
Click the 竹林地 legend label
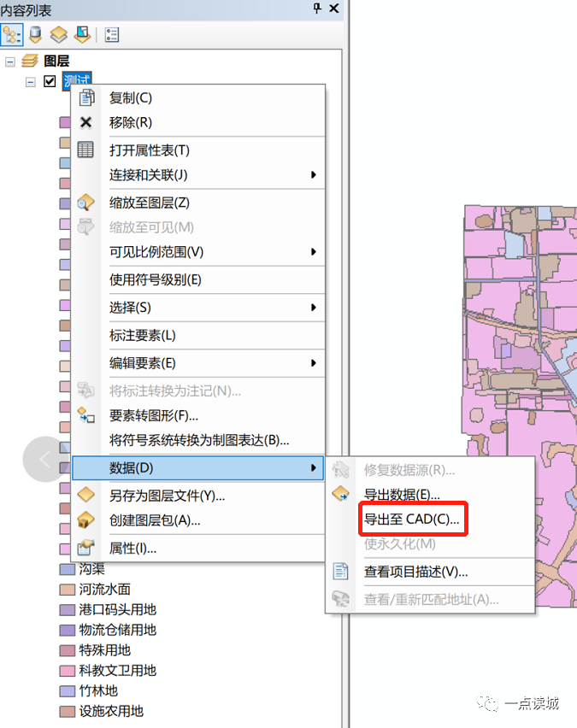[98, 691]
